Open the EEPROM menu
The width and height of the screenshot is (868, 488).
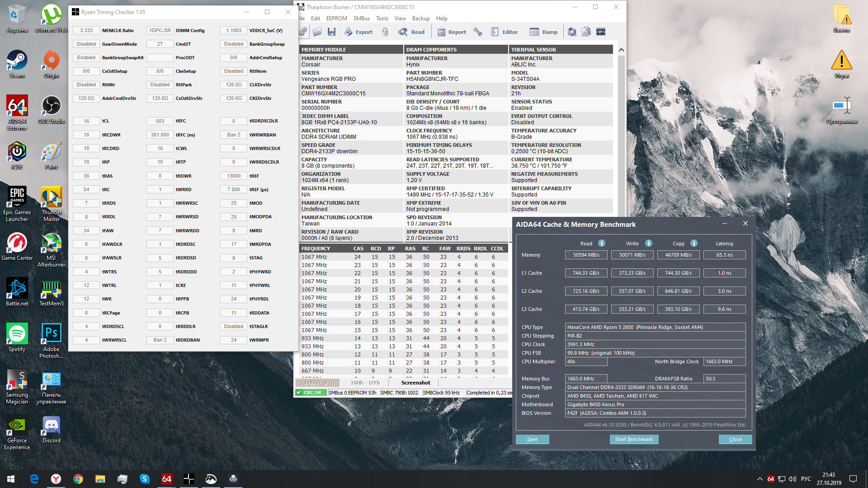pos(336,19)
